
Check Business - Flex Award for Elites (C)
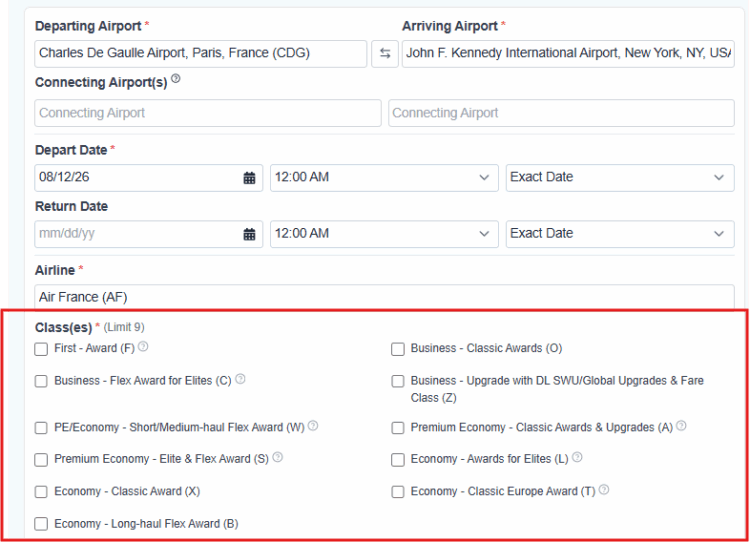[x=41, y=381]
